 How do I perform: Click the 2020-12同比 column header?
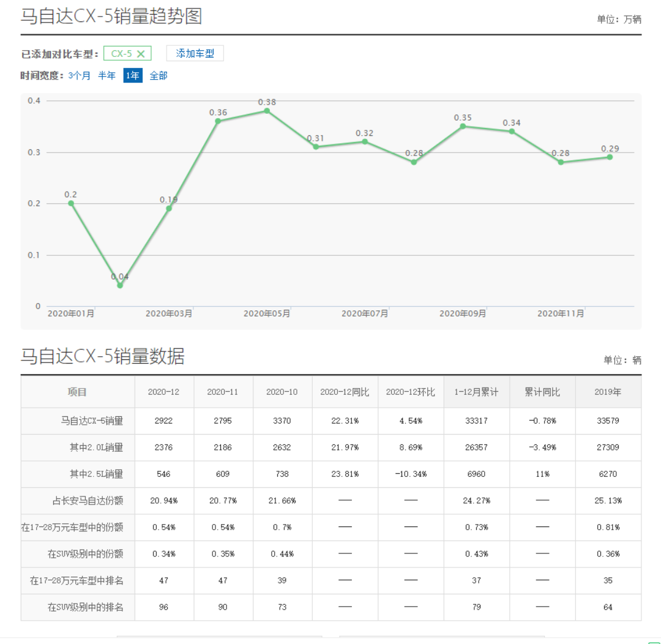345,392
